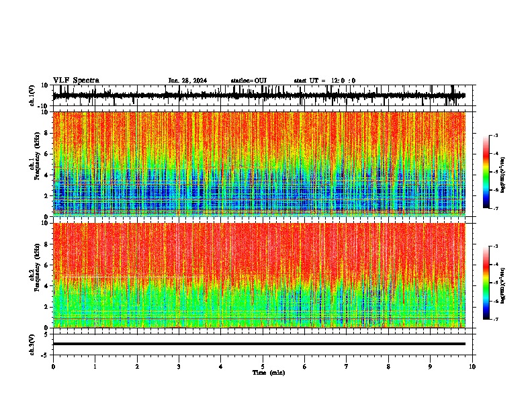Click the "4" tick on the ch.2 frequency axis
This screenshot has height=411, width=532.
coord(46,286)
